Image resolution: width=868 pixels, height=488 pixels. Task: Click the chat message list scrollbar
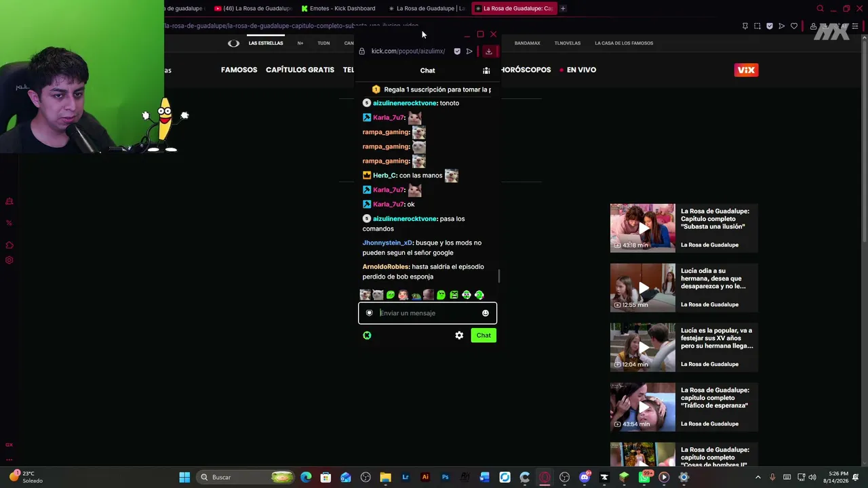(500, 277)
